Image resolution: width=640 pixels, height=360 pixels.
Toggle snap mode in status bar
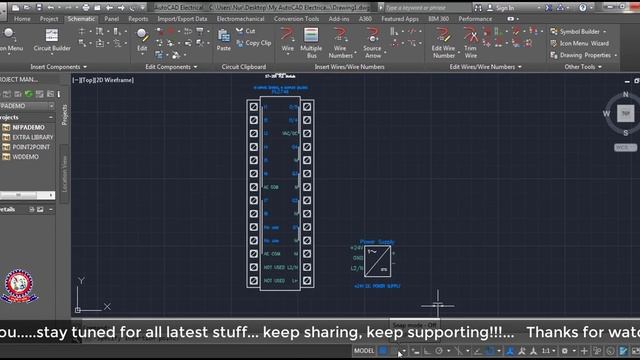click(395, 351)
